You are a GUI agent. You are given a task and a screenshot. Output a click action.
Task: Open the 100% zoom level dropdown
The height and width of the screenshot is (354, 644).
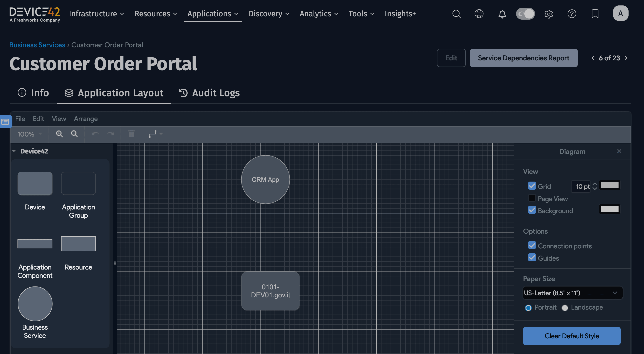[x=30, y=134]
